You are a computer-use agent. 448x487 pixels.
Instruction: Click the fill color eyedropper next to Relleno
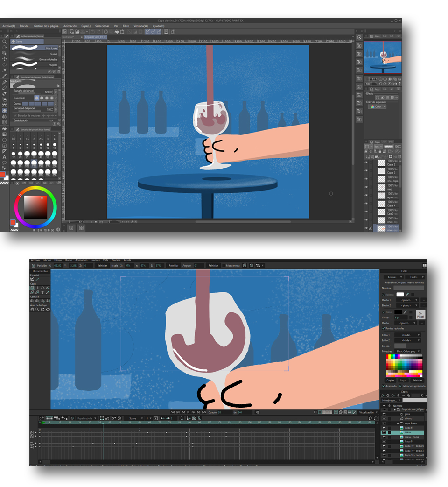pyautogui.click(x=406, y=295)
